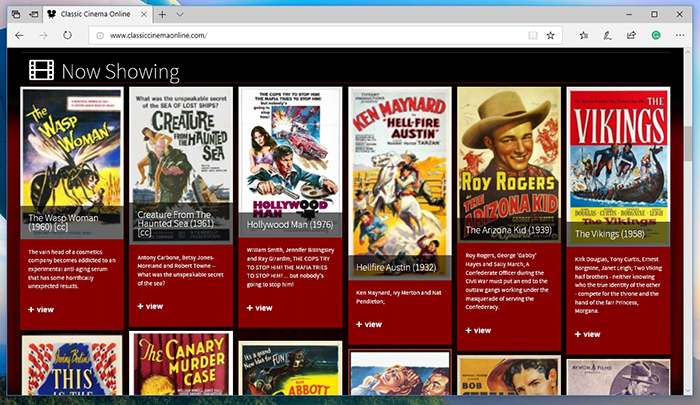700x405 pixels.
Task: Add page to favorites with star icon
Action: pyautogui.click(x=550, y=35)
